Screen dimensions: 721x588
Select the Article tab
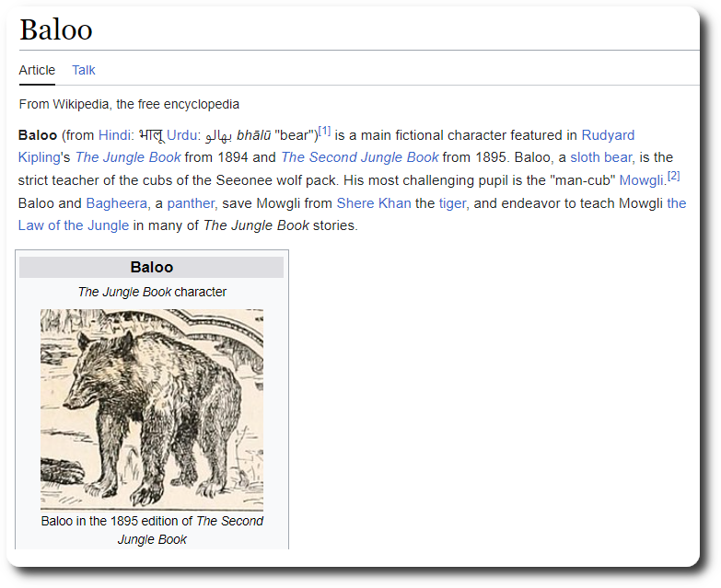tap(37, 70)
